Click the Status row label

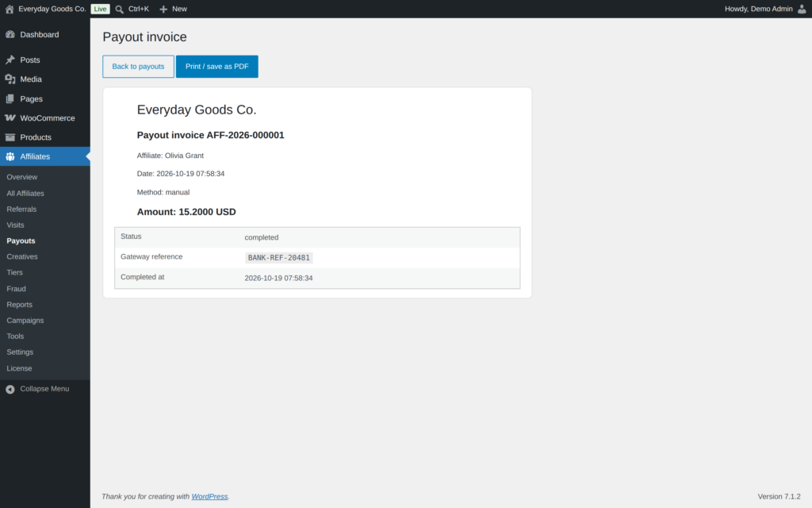pyautogui.click(x=131, y=237)
